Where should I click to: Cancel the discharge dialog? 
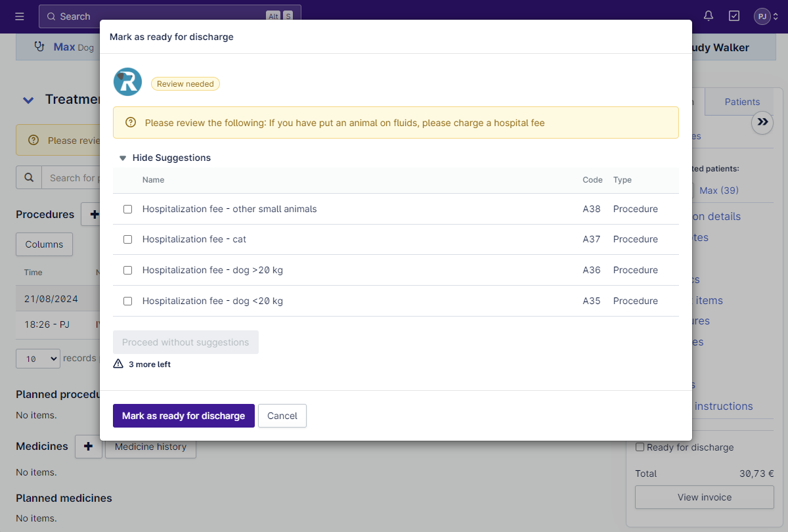point(282,416)
